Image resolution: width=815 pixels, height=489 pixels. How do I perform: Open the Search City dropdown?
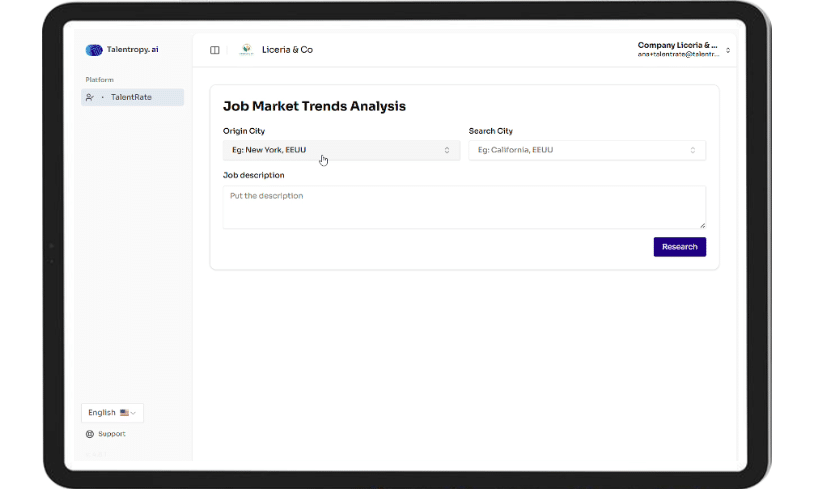587,150
